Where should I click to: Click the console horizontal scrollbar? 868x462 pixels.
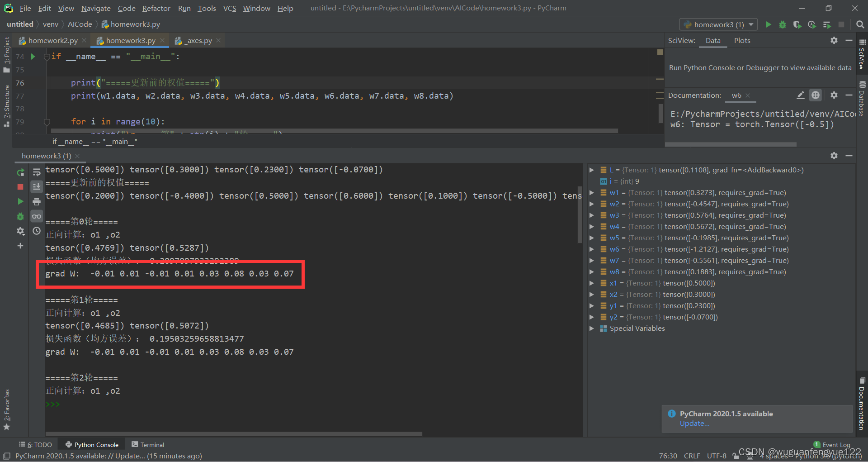[233, 434]
